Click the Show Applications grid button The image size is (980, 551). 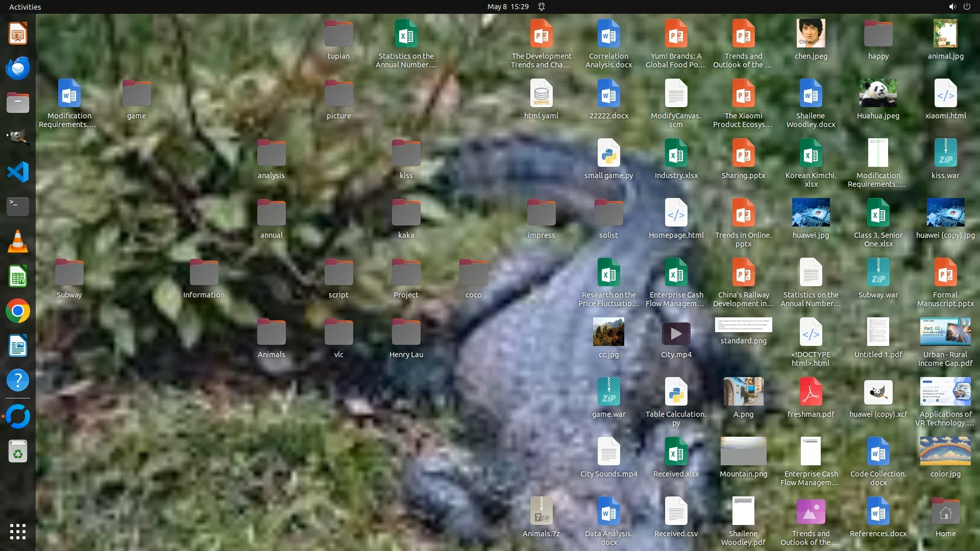[18, 531]
